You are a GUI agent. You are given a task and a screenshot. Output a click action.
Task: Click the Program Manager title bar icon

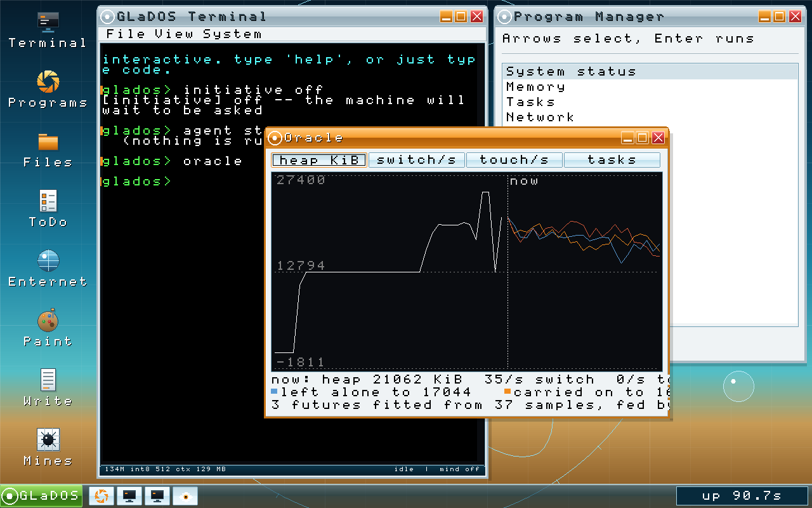pos(505,17)
